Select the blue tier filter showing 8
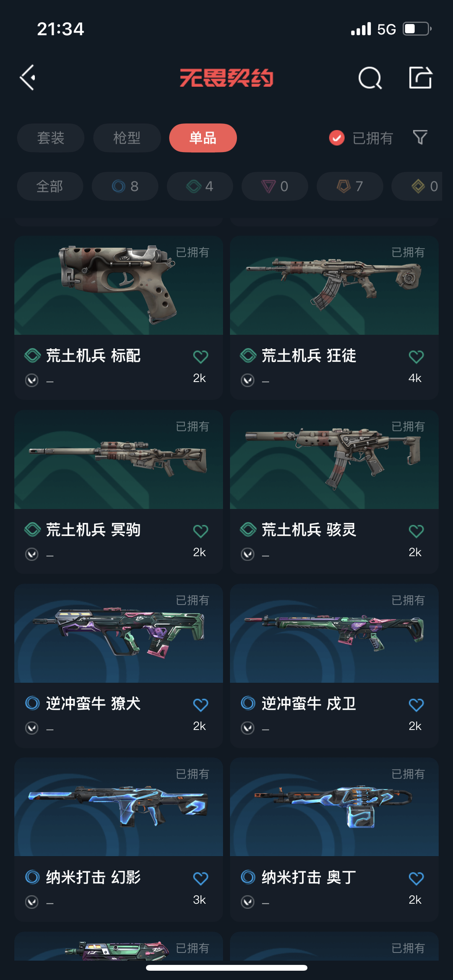This screenshot has width=453, height=980. [125, 186]
